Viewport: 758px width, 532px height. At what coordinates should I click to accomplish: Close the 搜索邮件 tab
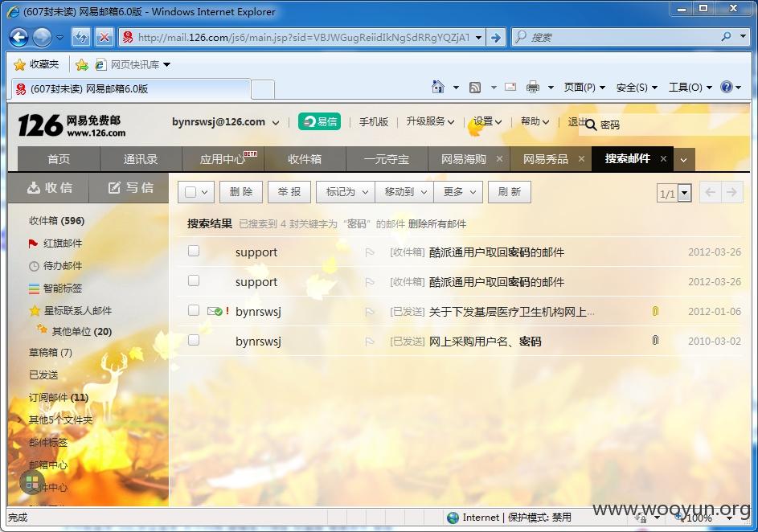point(663,158)
